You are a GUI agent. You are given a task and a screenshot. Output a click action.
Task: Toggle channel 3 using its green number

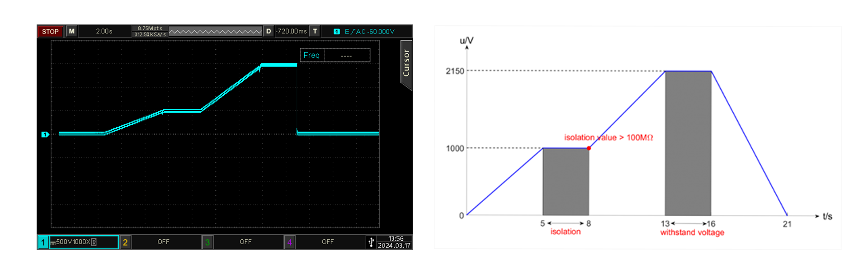[x=208, y=242]
